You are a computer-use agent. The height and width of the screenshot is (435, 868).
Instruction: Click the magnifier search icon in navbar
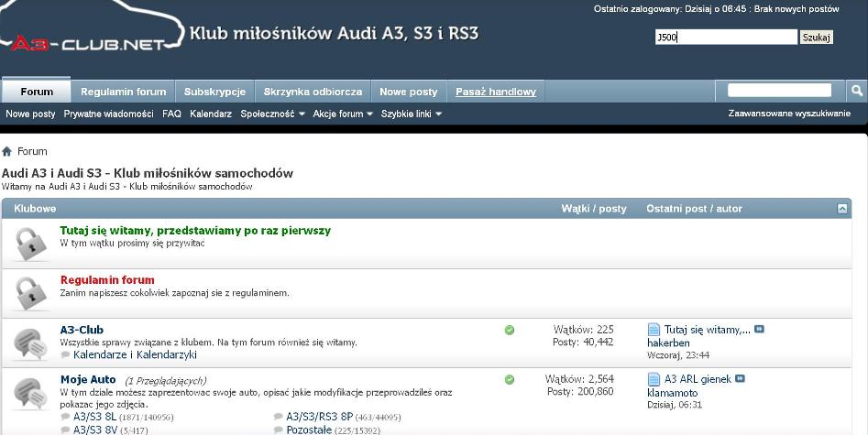pyautogui.click(x=857, y=91)
